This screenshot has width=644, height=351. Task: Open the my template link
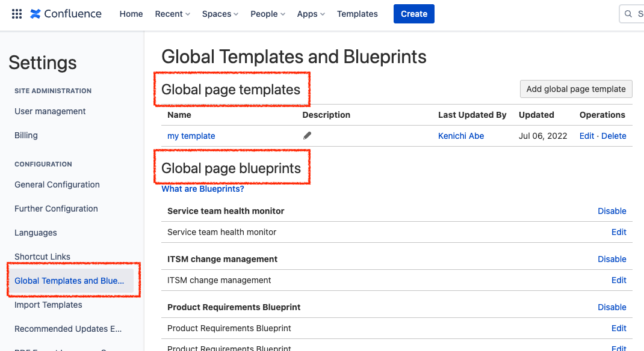(191, 136)
